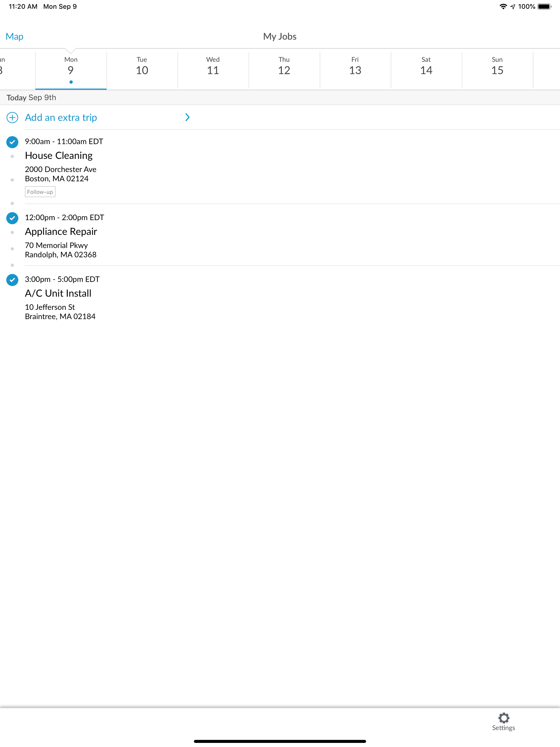
Task: Tap the plus circle icon for extra trip
Action: (x=13, y=118)
